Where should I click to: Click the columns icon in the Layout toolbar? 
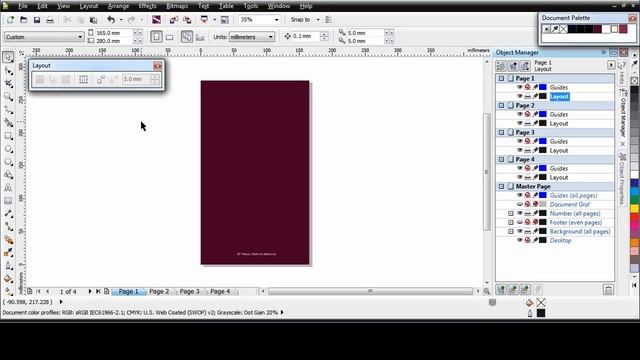click(x=83, y=79)
